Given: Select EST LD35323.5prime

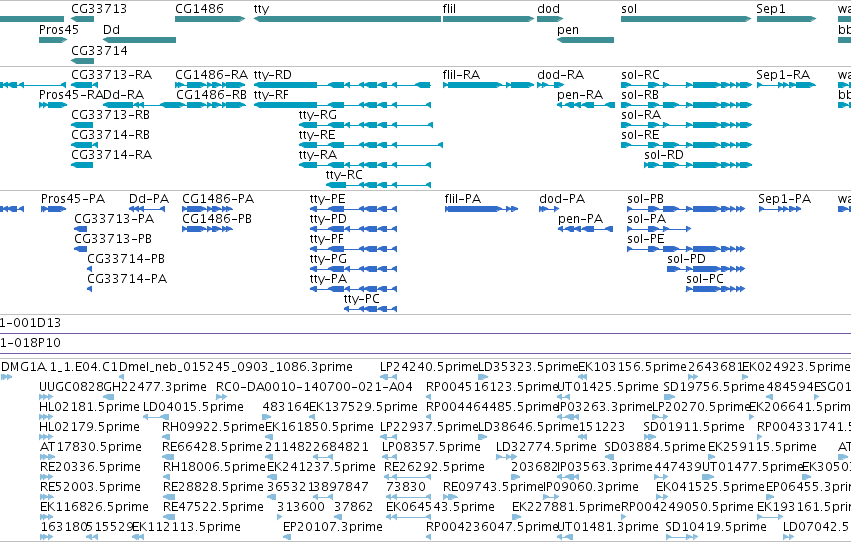Looking at the screenshot, I should [528, 367].
